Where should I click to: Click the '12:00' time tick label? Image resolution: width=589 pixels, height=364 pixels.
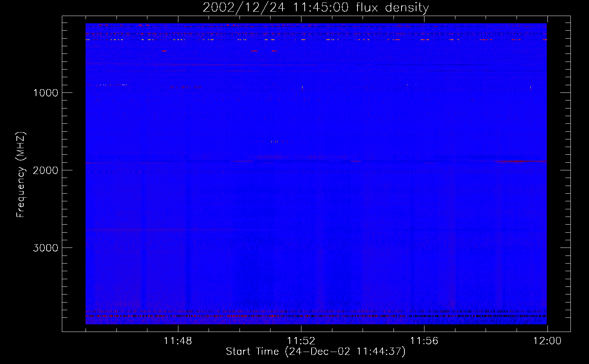547,341
